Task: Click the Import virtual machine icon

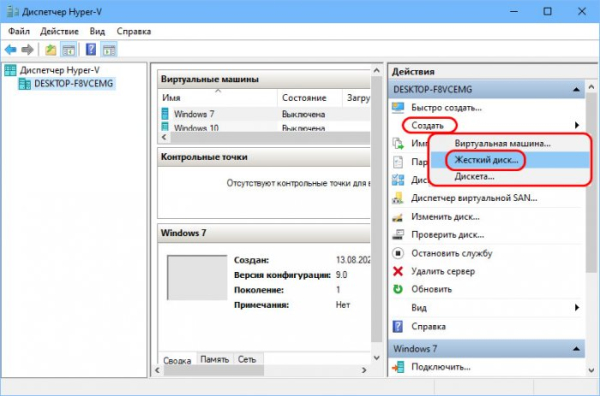Action: 398,143
